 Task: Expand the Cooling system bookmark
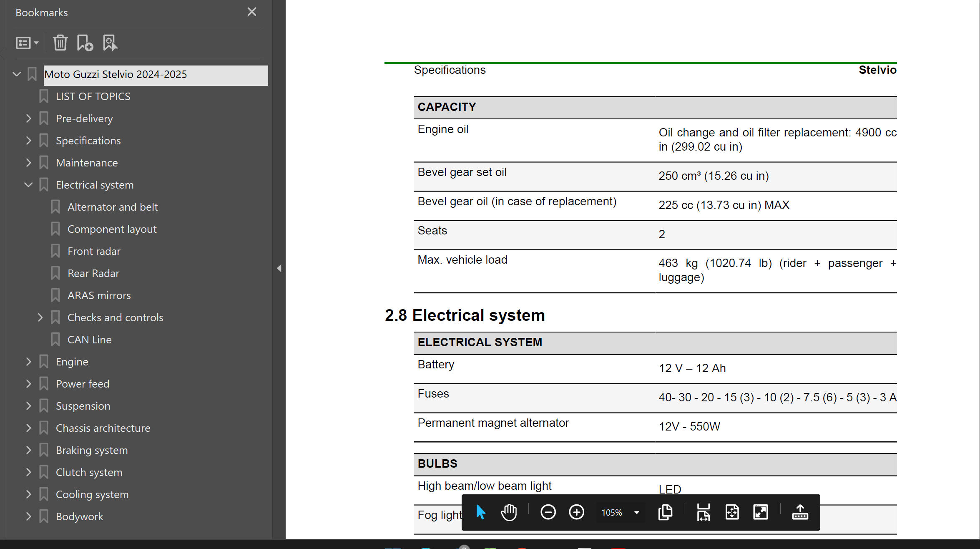[x=28, y=494]
